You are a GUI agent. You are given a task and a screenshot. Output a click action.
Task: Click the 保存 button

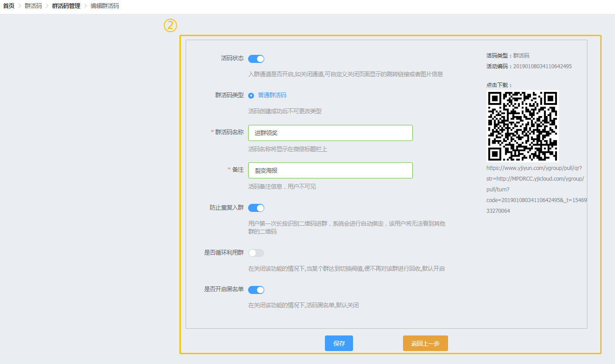[339, 343]
